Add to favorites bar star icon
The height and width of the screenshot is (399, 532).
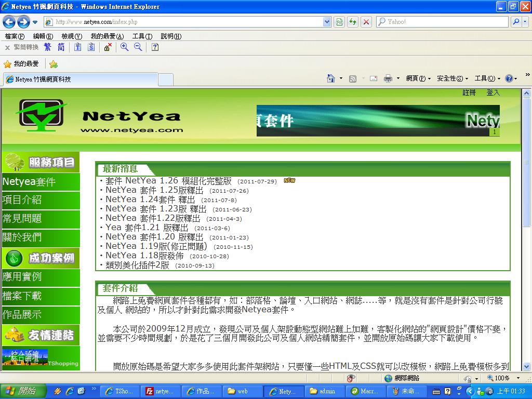coord(54,64)
